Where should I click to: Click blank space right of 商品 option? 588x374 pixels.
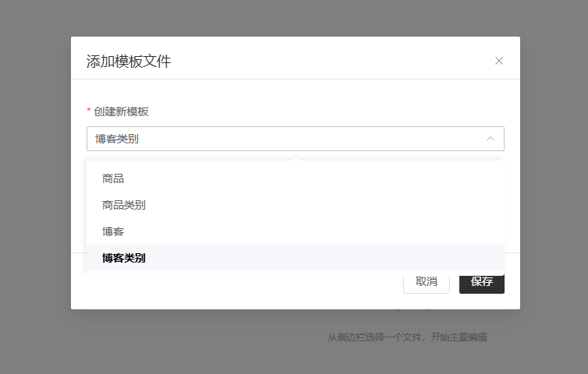point(312,178)
